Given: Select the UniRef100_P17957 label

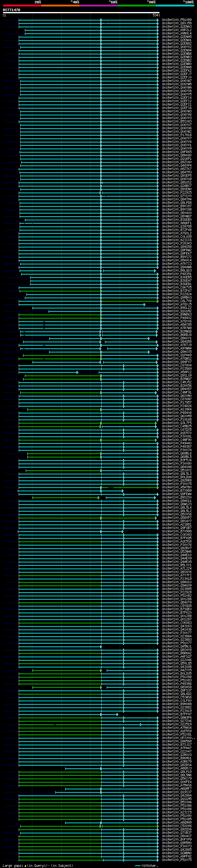Looking at the screenshot, I should coord(177,403).
